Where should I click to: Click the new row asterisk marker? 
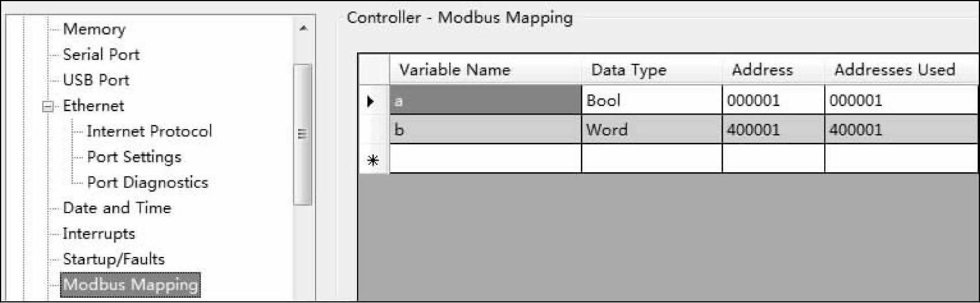(373, 160)
